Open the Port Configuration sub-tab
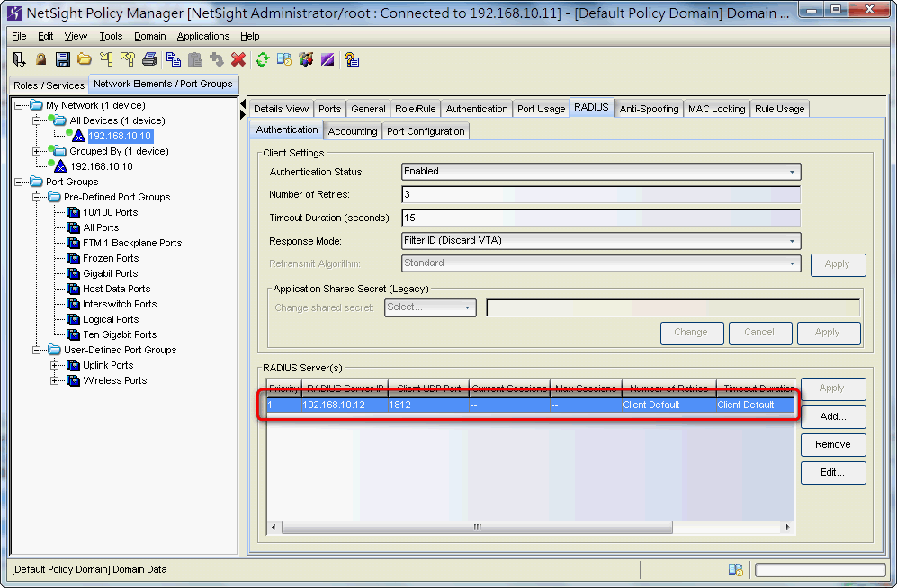The height and width of the screenshot is (588, 897). 426,131
